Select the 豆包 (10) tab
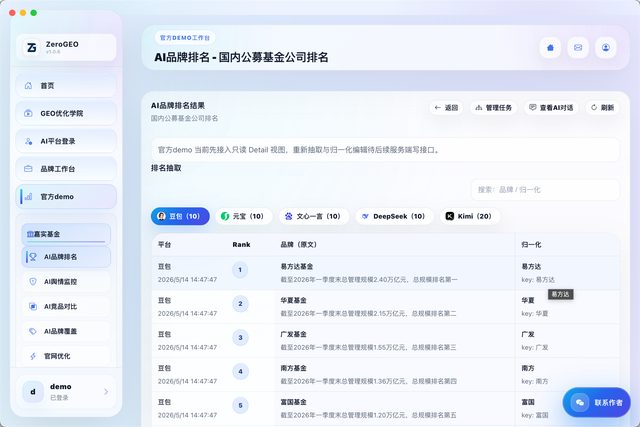This screenshot has width=640, height=427. (180, 216)
